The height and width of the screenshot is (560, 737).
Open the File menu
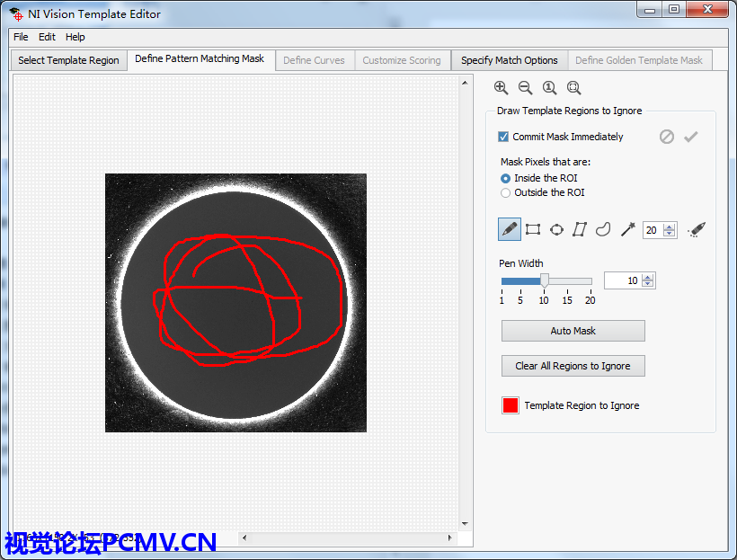tap(21, 37)
